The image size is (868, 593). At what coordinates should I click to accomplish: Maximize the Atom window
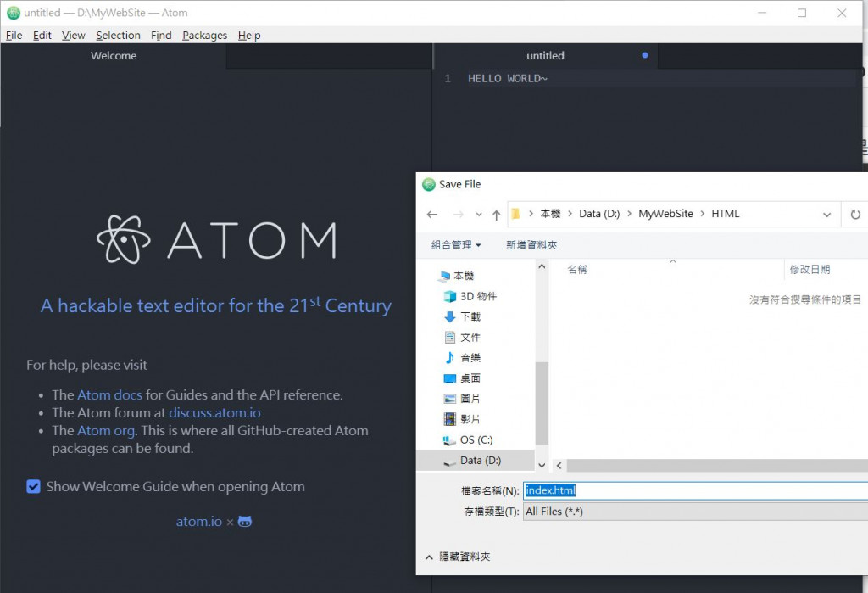[802, 13]
